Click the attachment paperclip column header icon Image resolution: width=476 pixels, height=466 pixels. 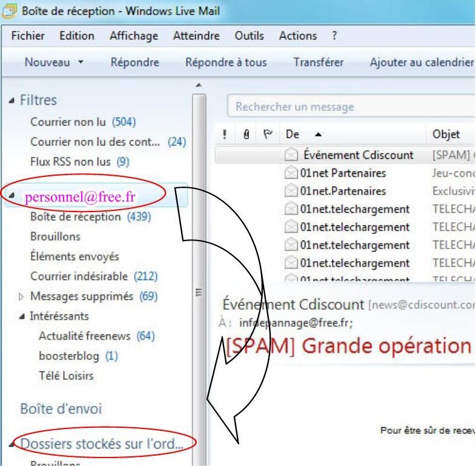pyautogui.click(x=245, y=135)
